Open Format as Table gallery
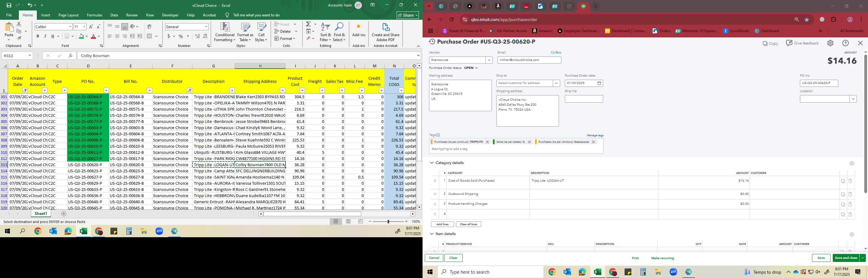Viewport: 868px width, 278px height. click(245, 32)
